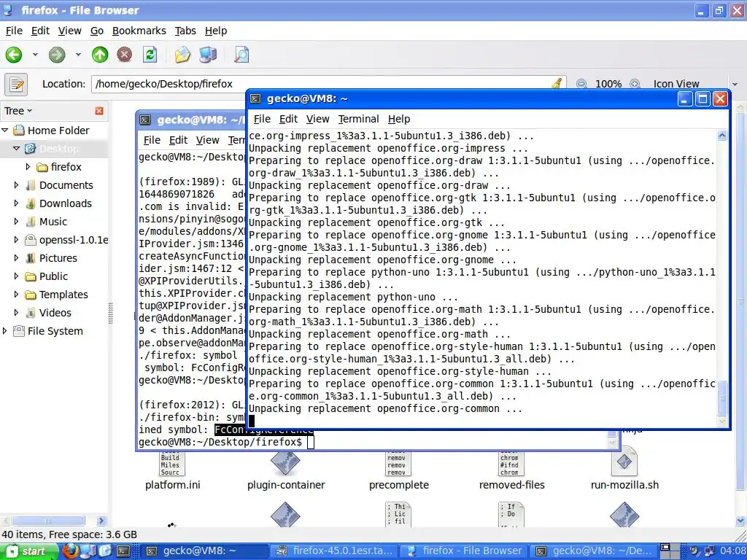Collapse the Home Folder tree node
747x560 pixels.
5,130
